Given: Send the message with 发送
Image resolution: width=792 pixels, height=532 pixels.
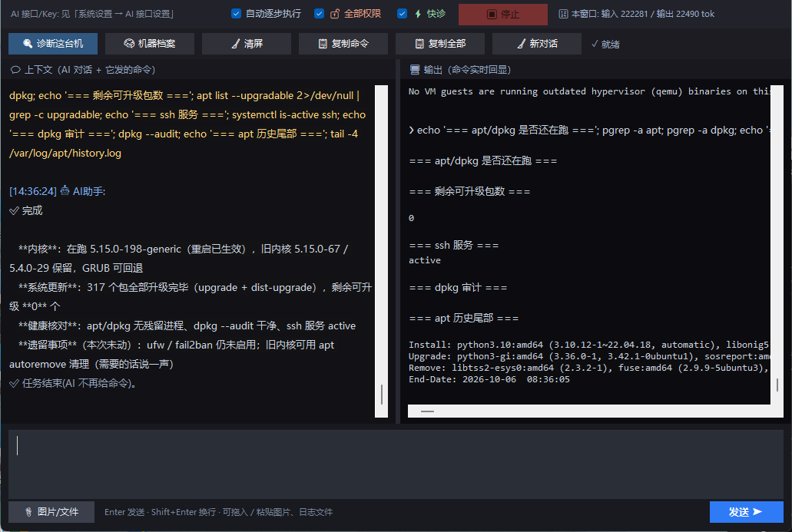Looking at the screenshot, I should tap(746, 512).
